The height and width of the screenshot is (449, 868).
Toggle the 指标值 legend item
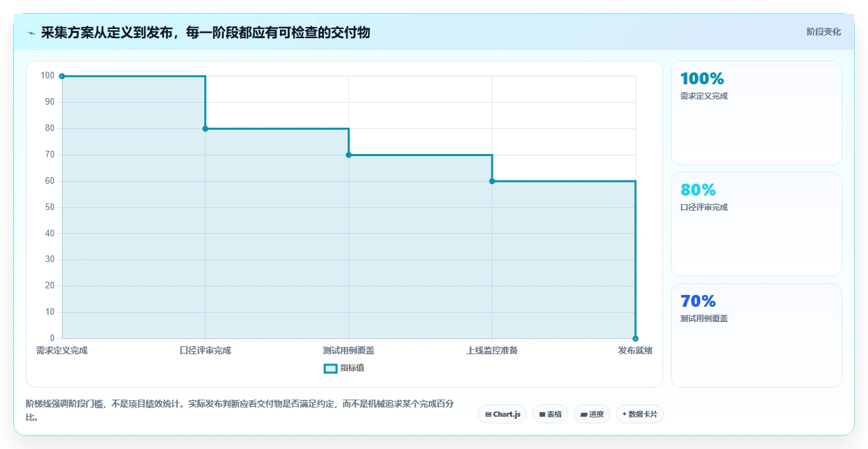point(344,368)
